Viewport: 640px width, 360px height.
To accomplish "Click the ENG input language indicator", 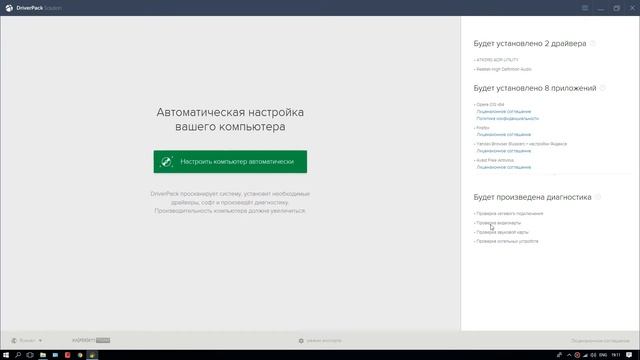I will [603, 355].
